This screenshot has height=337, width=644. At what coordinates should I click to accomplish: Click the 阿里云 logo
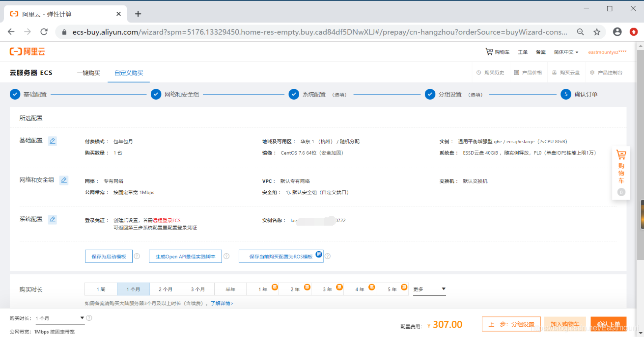(x=27, y=52)
